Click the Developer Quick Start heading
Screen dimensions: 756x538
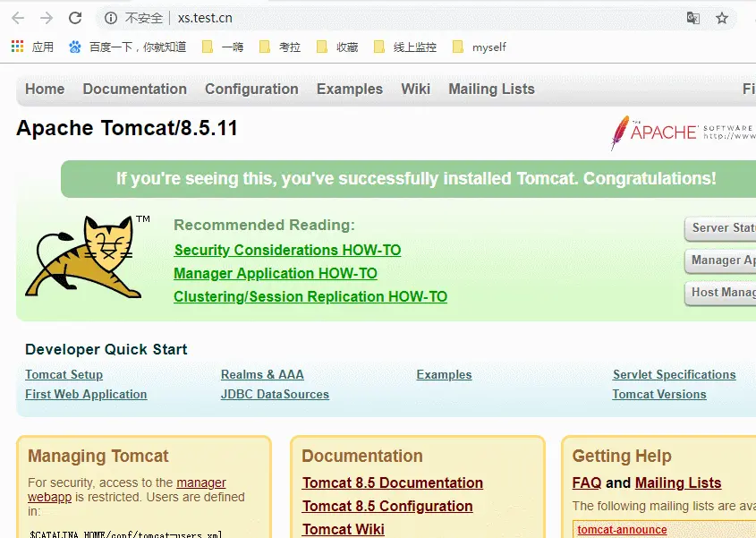(106, 349)
